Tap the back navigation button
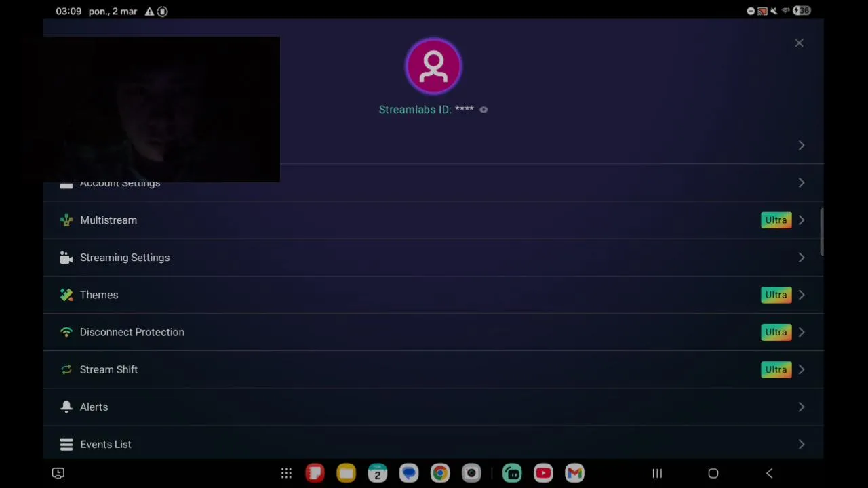Viewport: 868px width, 488px height. (x=769, y=474)
